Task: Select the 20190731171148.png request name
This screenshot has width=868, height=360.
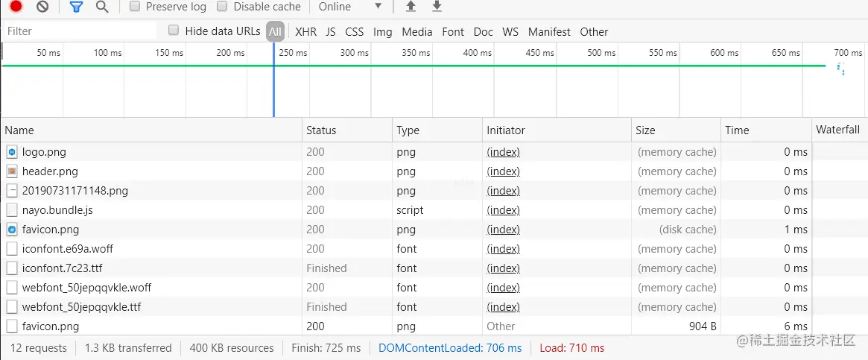Action: tap(75, 191)
